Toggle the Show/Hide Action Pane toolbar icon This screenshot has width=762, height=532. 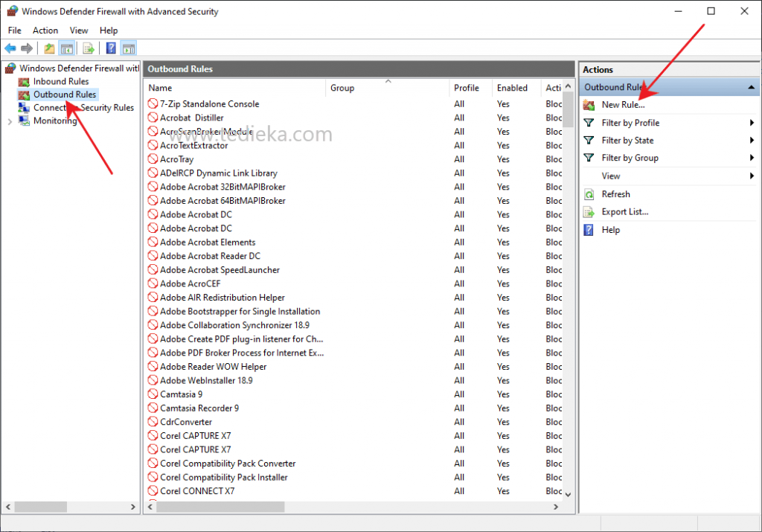tap(129, 48)
